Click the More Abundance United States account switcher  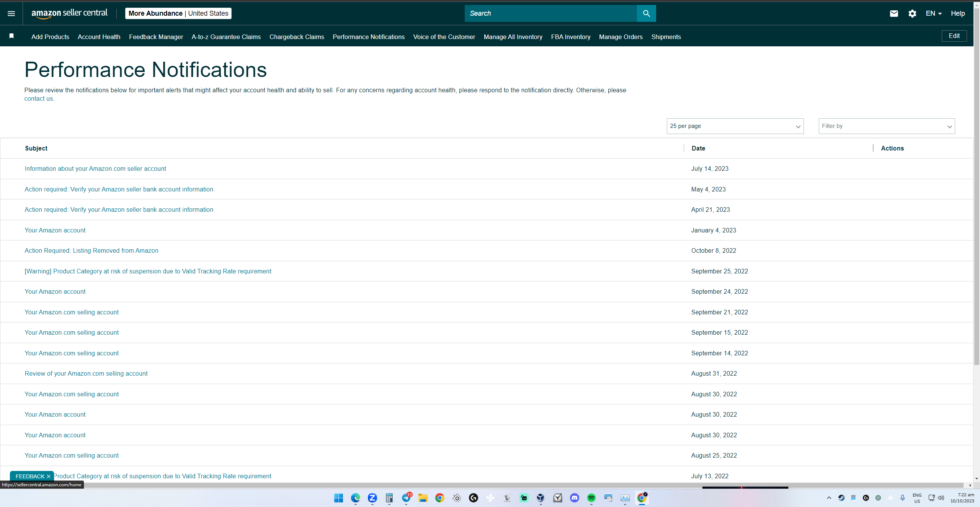coord(178,13)
